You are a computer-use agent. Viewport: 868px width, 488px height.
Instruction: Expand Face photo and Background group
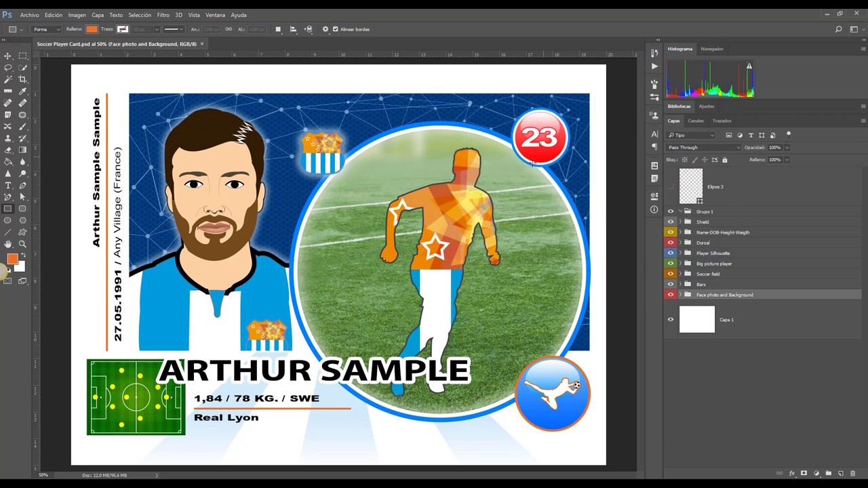pos(680,295)
